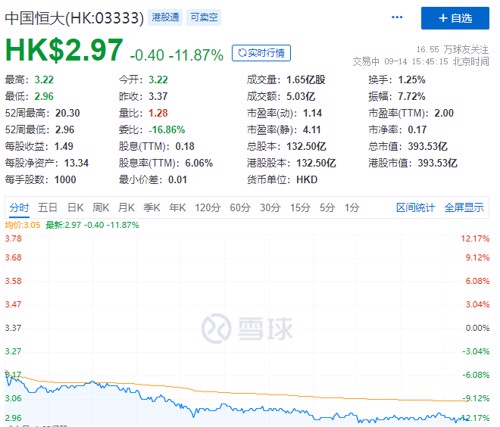
Task: Click the 市盈率(TTM) value 2.00
Action: pos(444,113)
